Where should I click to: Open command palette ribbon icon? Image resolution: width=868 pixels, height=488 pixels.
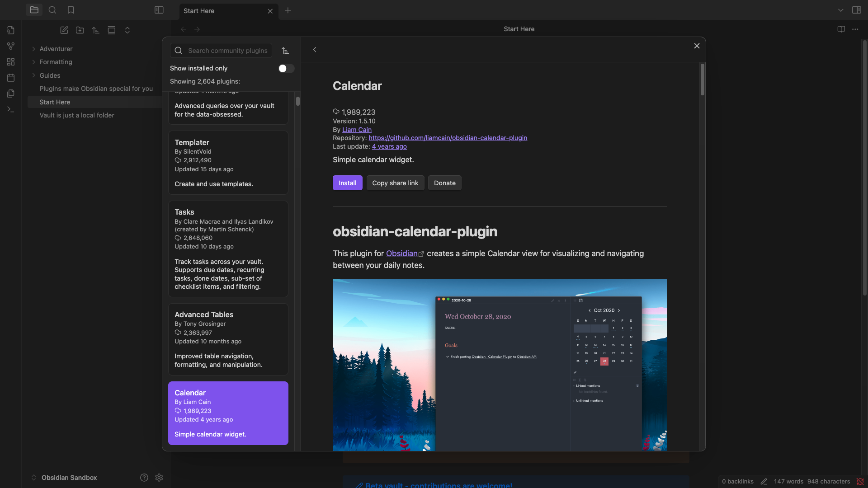coord(11,109)
